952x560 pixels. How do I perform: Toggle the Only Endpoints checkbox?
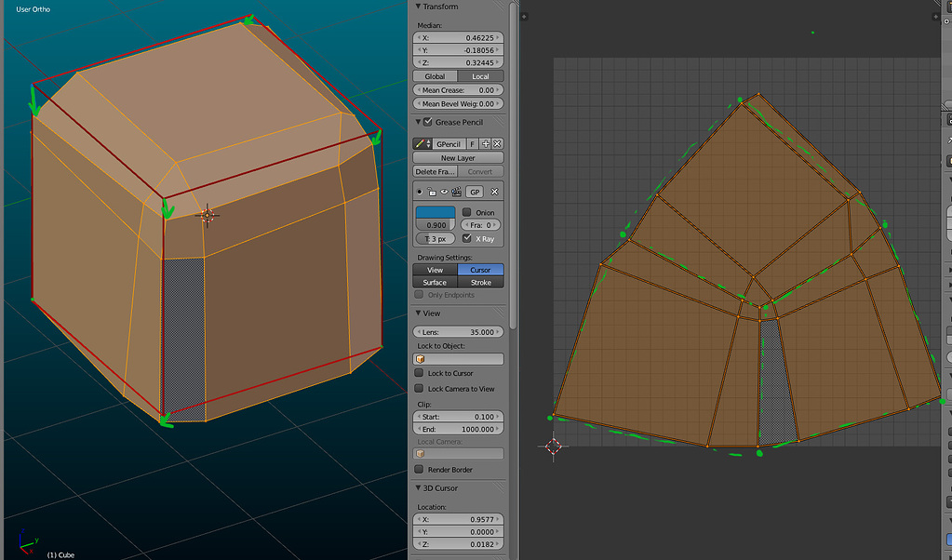click(x=419, y=295)
